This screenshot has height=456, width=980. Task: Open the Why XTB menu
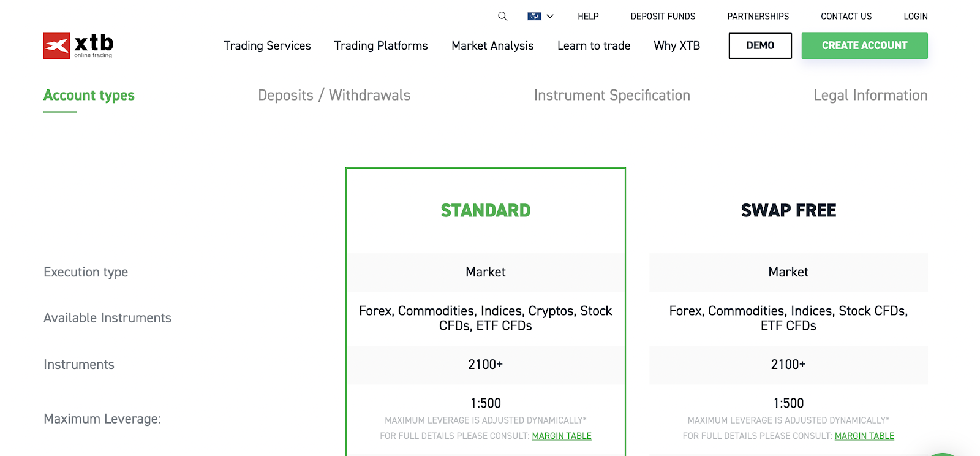(677, 46)
